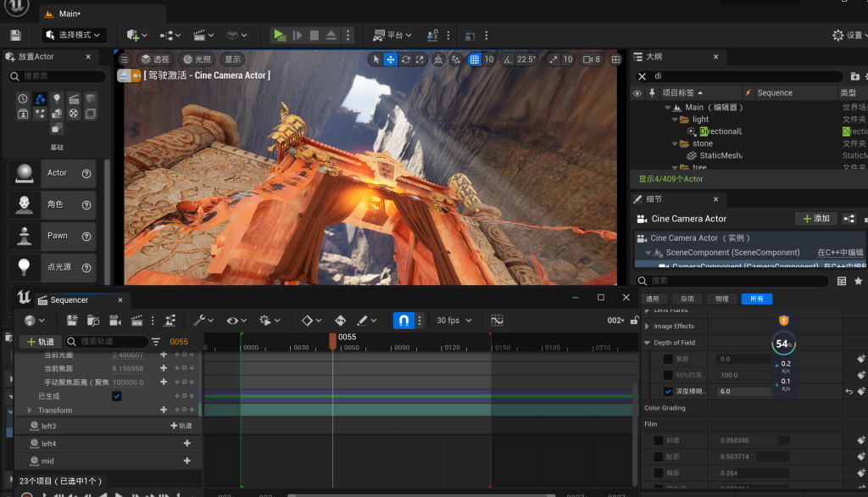The image size is (868, 497).
Task: Toggle Outliner visibility eye column header
Action: 637,93
